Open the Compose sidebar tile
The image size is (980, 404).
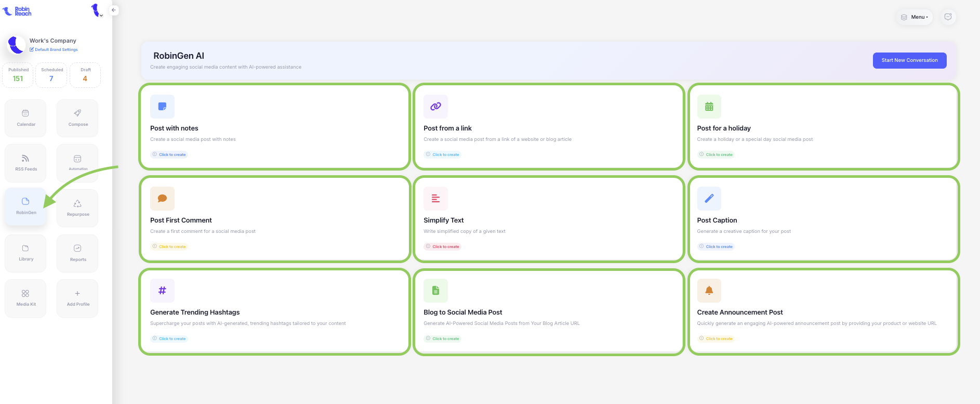coord(77,118)
